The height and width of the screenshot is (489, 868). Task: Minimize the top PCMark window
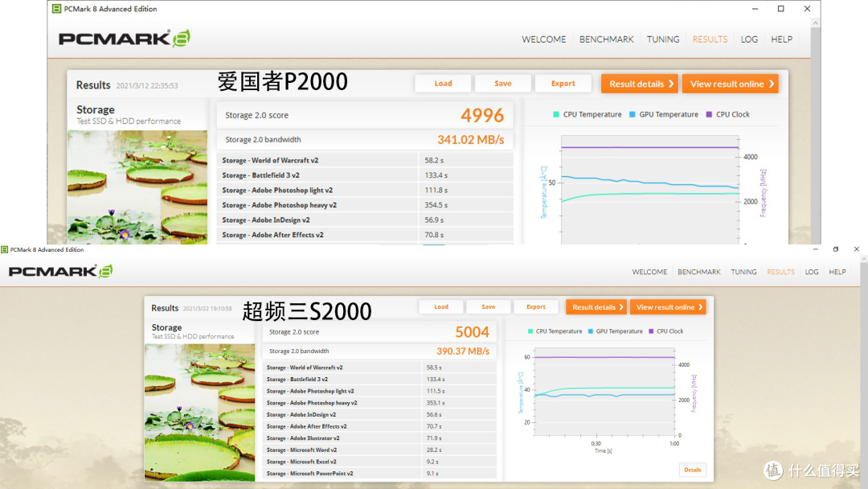click(755, 9)
